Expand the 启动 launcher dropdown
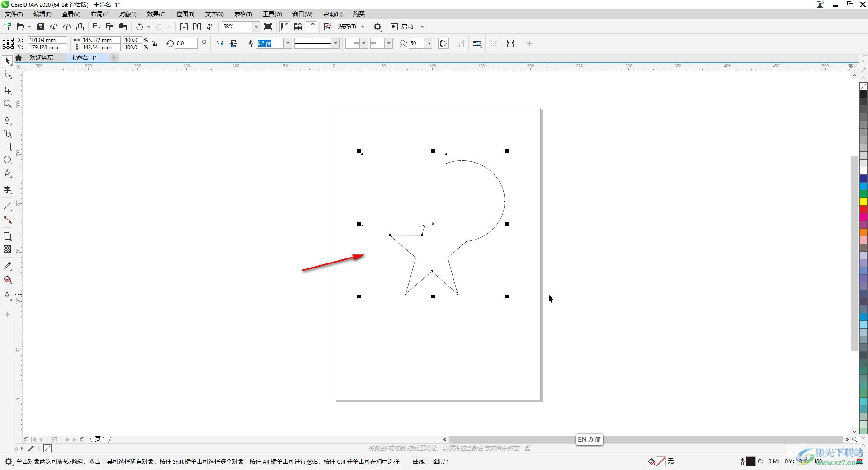 [x=422, y=27]
